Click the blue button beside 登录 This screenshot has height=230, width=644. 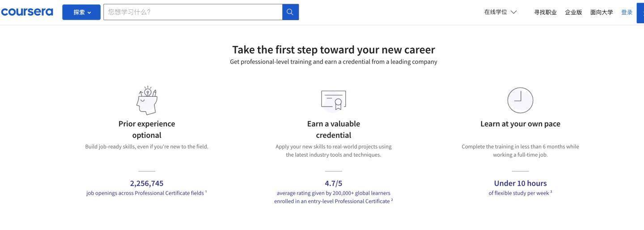pos(640,13)
